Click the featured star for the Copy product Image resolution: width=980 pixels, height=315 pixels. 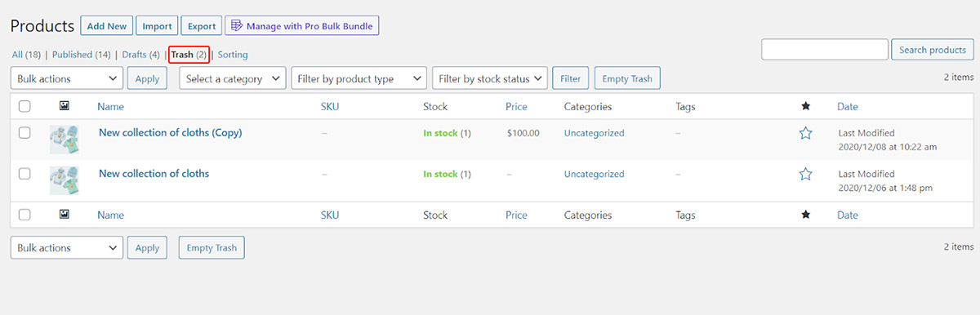(x=805, y=133)
